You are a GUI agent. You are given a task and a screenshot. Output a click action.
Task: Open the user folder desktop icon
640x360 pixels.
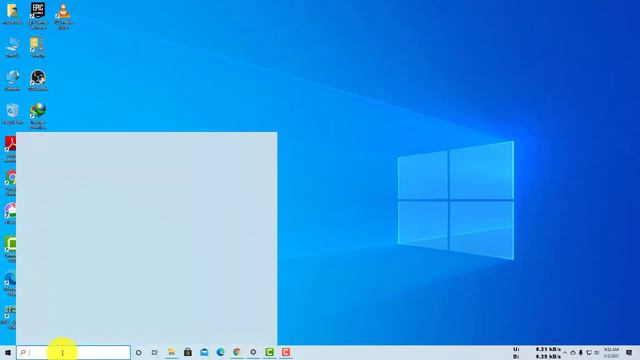pos(12,14)
